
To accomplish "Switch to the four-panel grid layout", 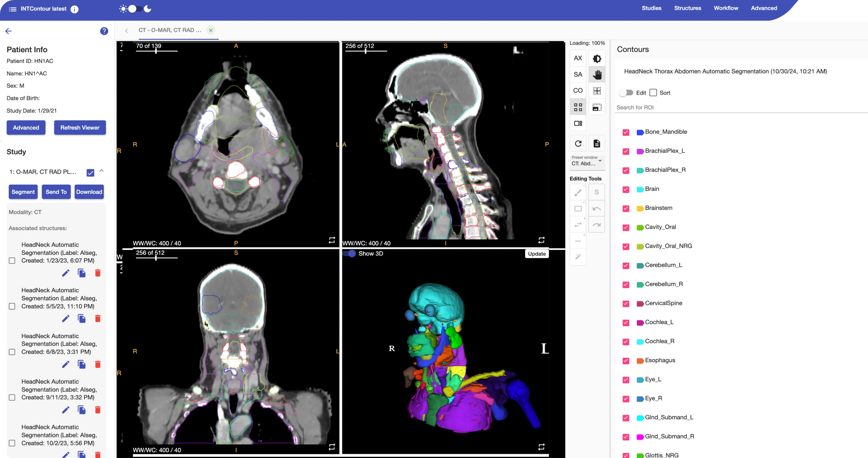I will 578,107.
